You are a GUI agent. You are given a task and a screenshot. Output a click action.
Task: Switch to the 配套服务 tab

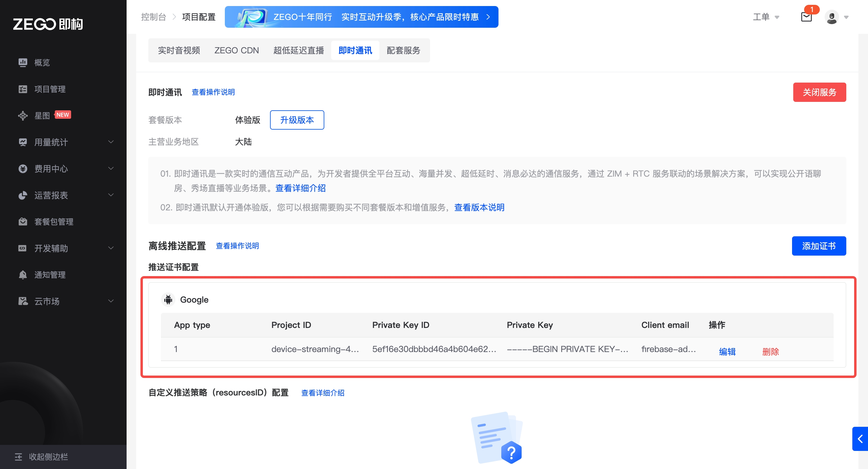[403, 51]
